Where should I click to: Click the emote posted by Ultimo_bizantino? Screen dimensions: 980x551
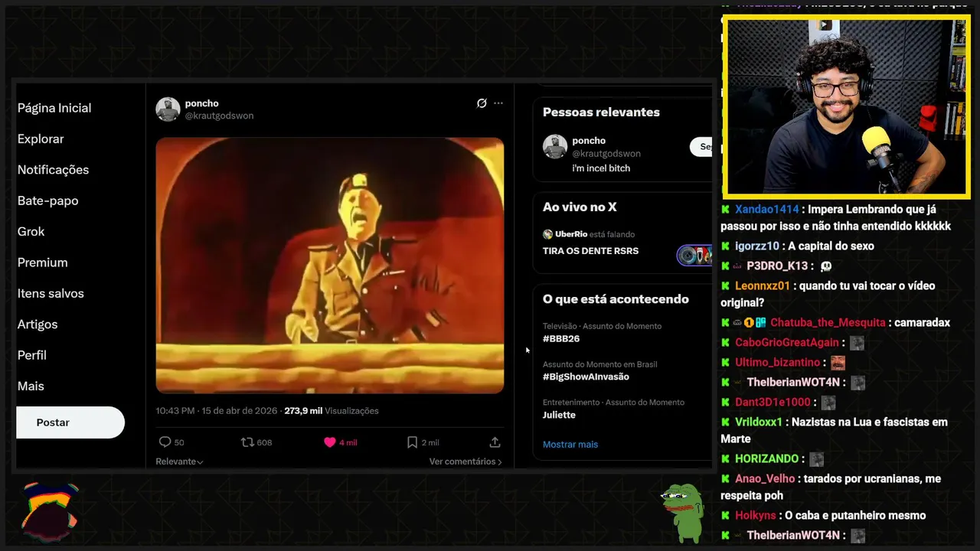(x=838, y=363)
